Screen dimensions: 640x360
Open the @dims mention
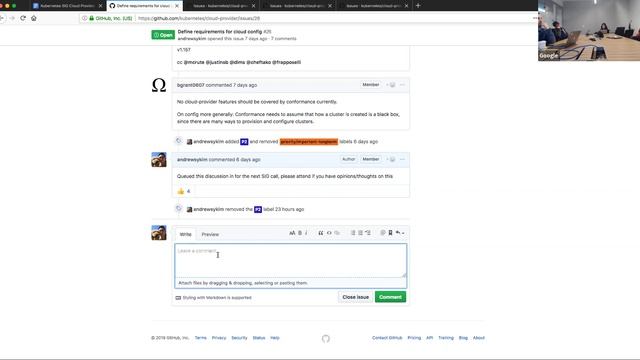click(237, 62)
